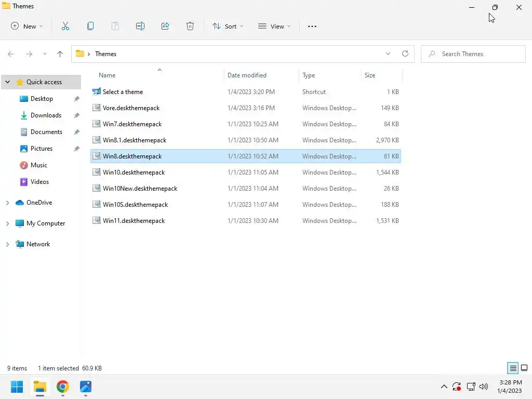This screenshot has height=399, width=532.
Task: Show hidden system tray icons
Action: point(444,387)
